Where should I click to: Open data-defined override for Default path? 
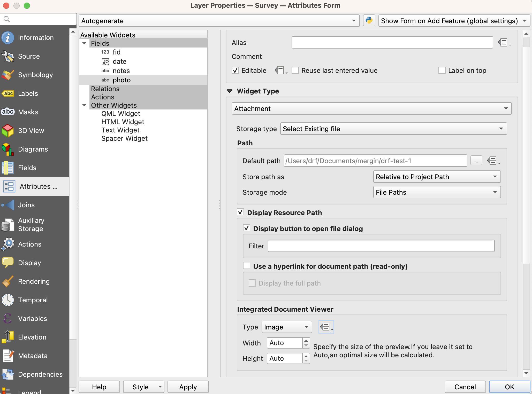click(493, 161)
